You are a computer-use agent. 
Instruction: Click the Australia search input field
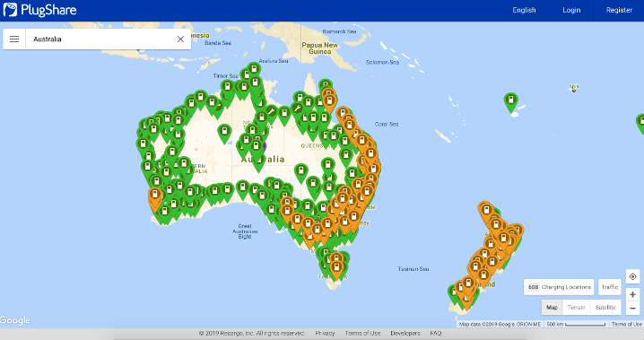coord(100,39)
